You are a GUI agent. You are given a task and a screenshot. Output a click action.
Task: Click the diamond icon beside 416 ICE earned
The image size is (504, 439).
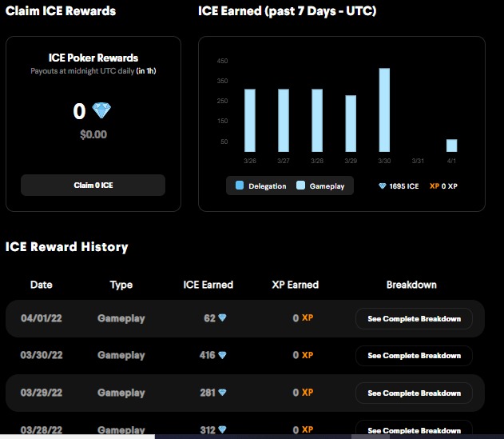(x=222, y=355)
